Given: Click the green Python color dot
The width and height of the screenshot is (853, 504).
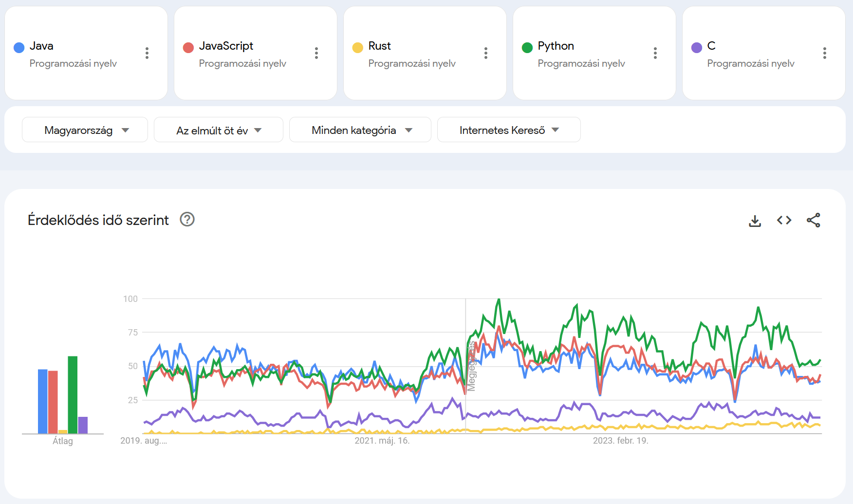Looking at the screenshot, I should (x=527, y=48).
